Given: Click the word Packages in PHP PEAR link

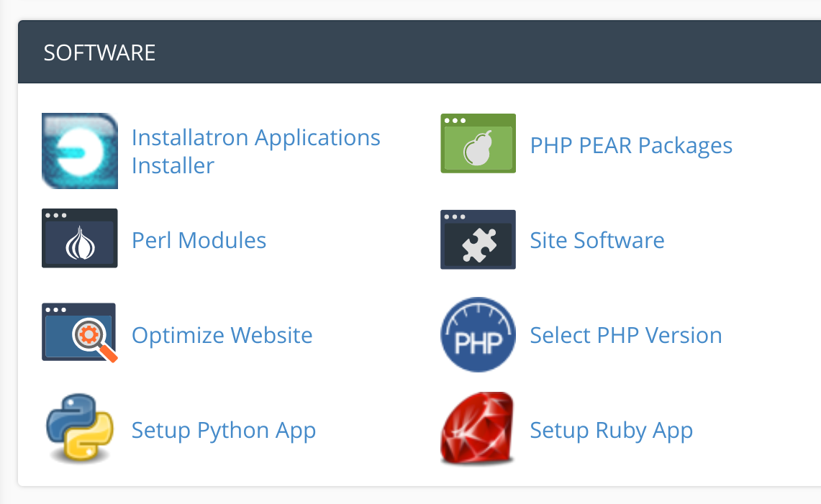Looking at the screenshot, I should pos(685,146).
